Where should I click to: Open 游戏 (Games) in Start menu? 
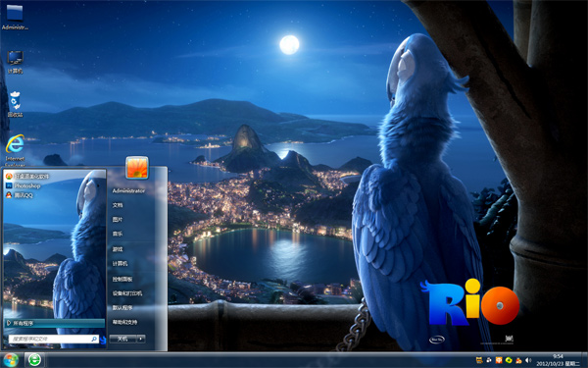(x=118, y=249)
